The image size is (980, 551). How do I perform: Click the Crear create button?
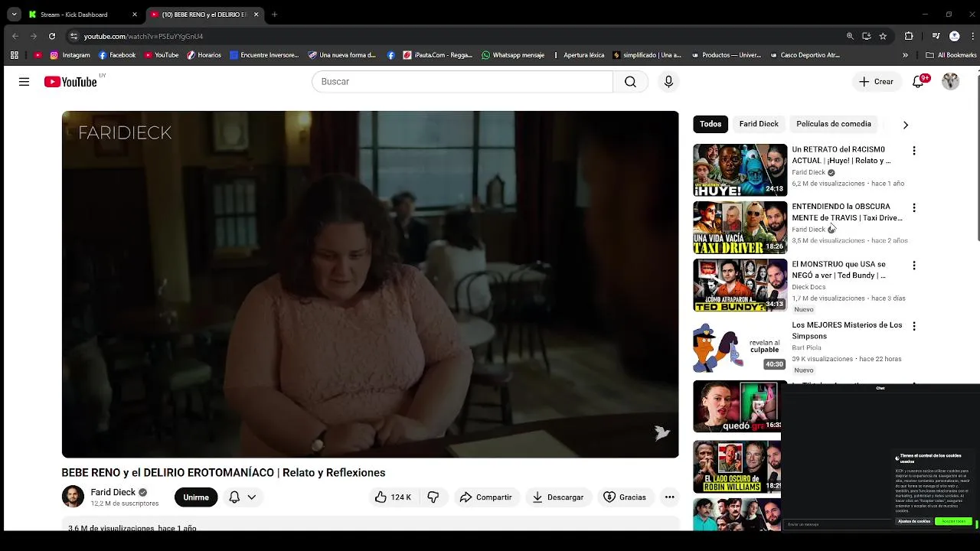coord(877,82)
